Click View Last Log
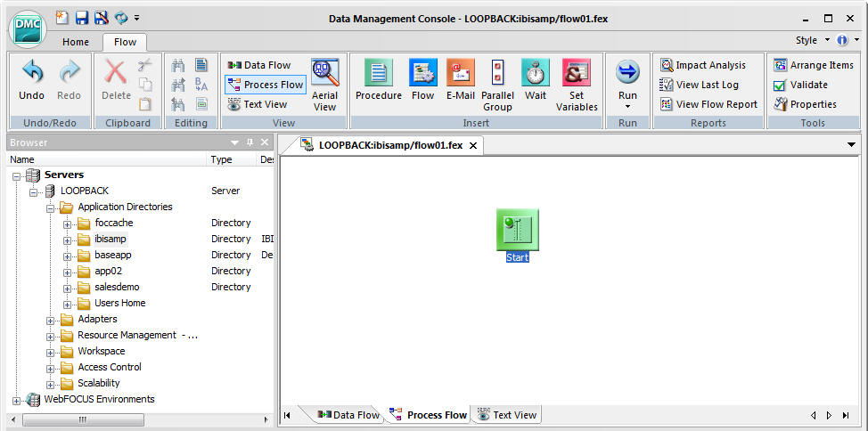The width and height of the screenshot is (868, 431). coord(700,85)
